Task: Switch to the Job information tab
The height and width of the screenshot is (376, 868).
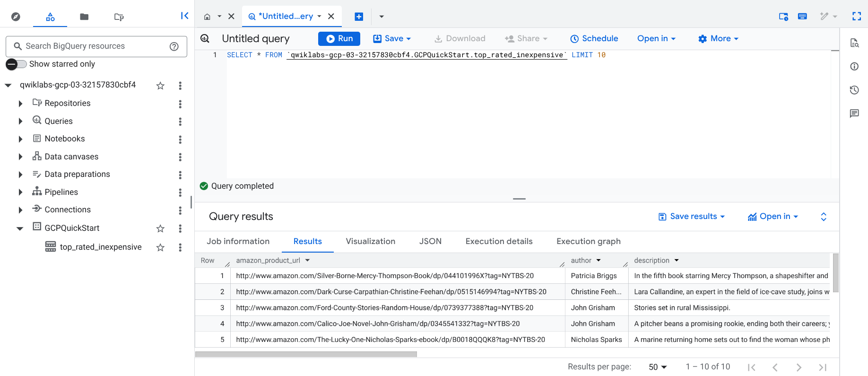Action: pos(238,241)
